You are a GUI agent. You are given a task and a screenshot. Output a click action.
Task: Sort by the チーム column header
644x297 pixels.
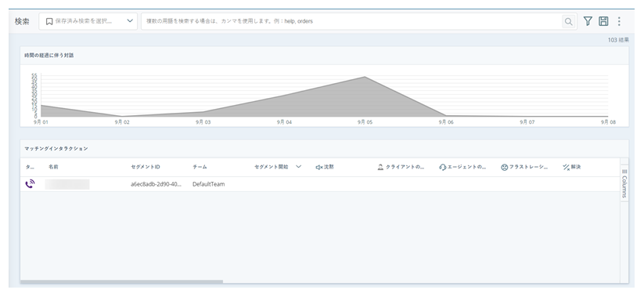pyautogui.click(x=200, y=168)
